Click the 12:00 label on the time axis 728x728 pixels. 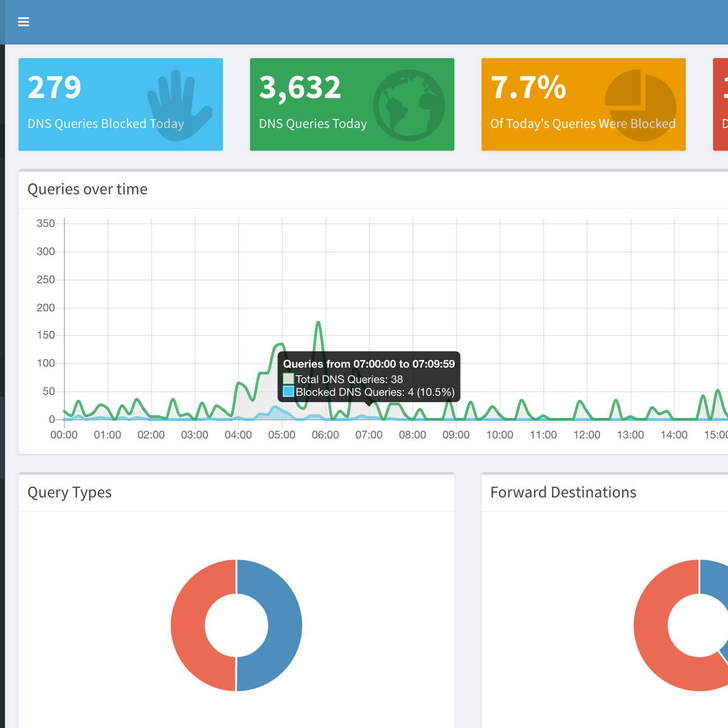pos(587,435)
